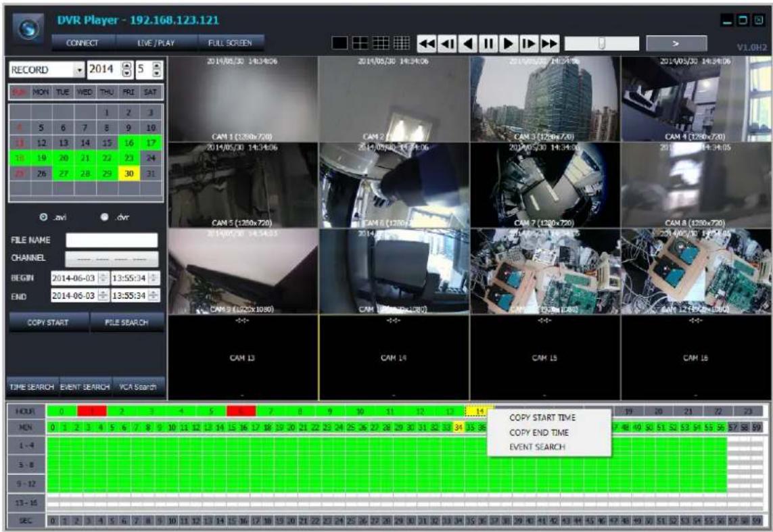This screenshot has width=773, height=532.
Task: Click the fast rewind playback button
Action: tap(427, 44)
